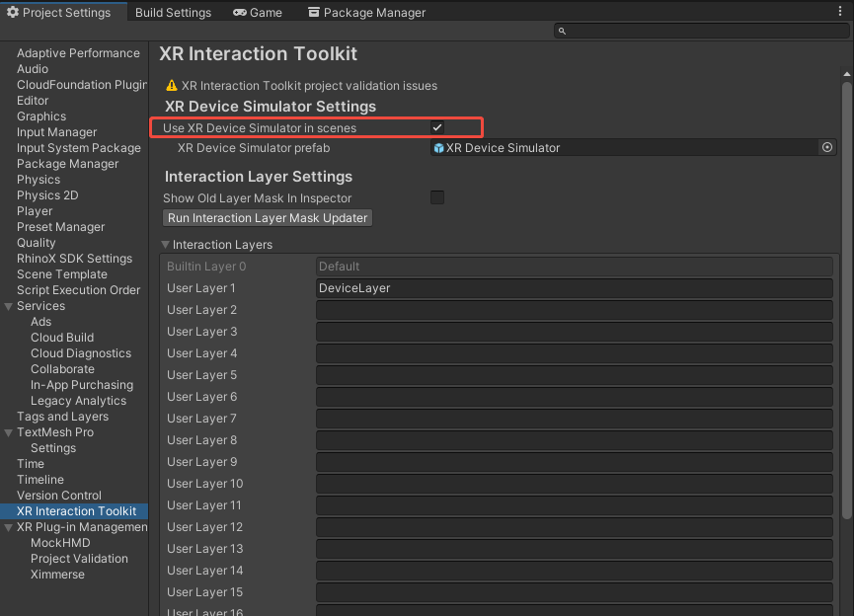Select Project Validation under XR Plug-in Management

(80, 559)
